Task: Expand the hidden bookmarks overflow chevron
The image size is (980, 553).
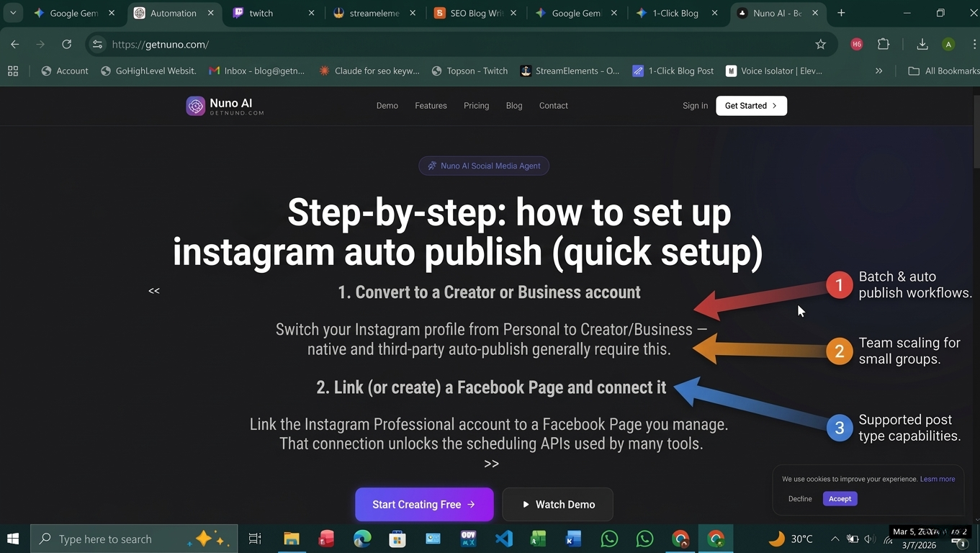Action: [x=878, y=71]
